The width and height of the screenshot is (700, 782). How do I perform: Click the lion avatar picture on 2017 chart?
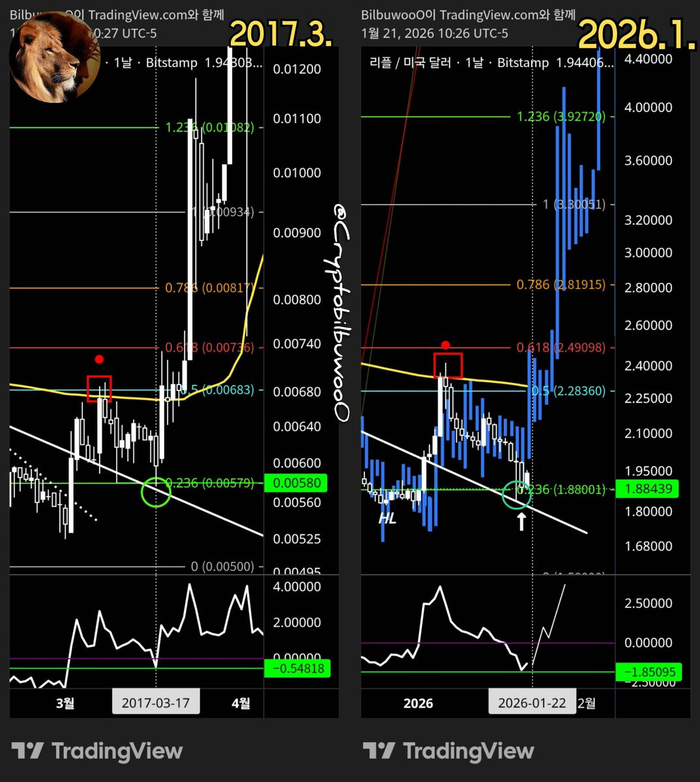tap(55, 57)
